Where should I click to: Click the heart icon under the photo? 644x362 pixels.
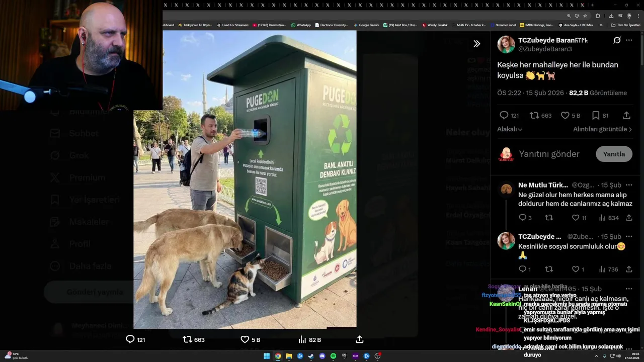tap(245, 339)
